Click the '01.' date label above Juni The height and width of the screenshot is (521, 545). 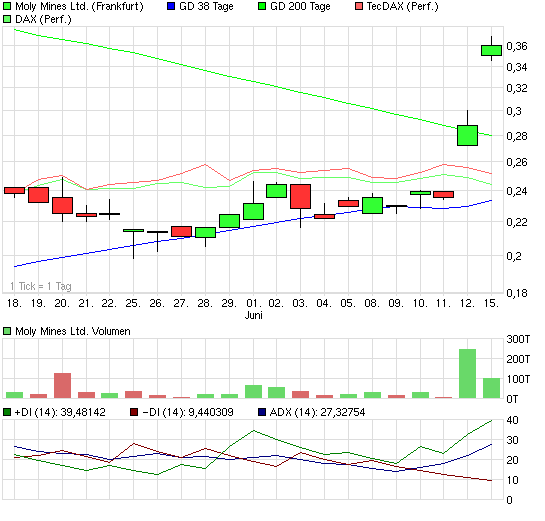(253, 303)
